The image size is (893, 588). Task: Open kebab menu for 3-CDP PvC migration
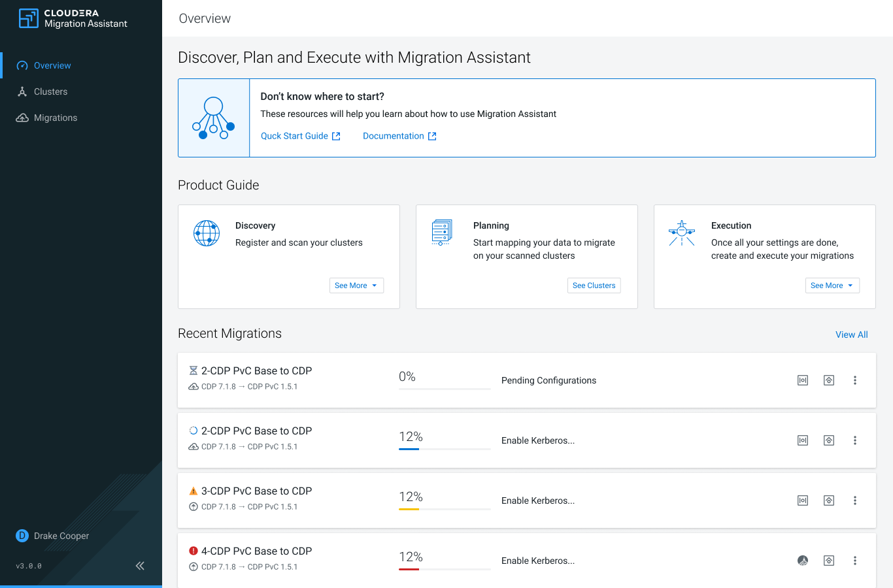pos(854,500)
